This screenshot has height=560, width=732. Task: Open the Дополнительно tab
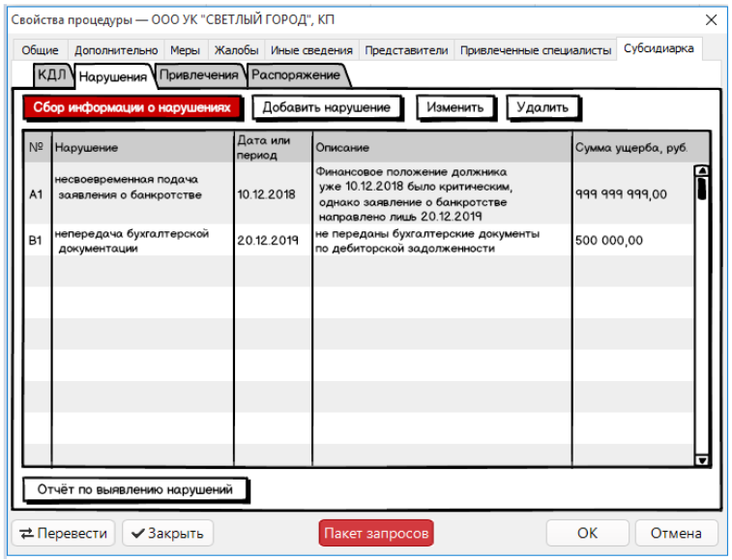pyautogui.click(x=115, y=50)
